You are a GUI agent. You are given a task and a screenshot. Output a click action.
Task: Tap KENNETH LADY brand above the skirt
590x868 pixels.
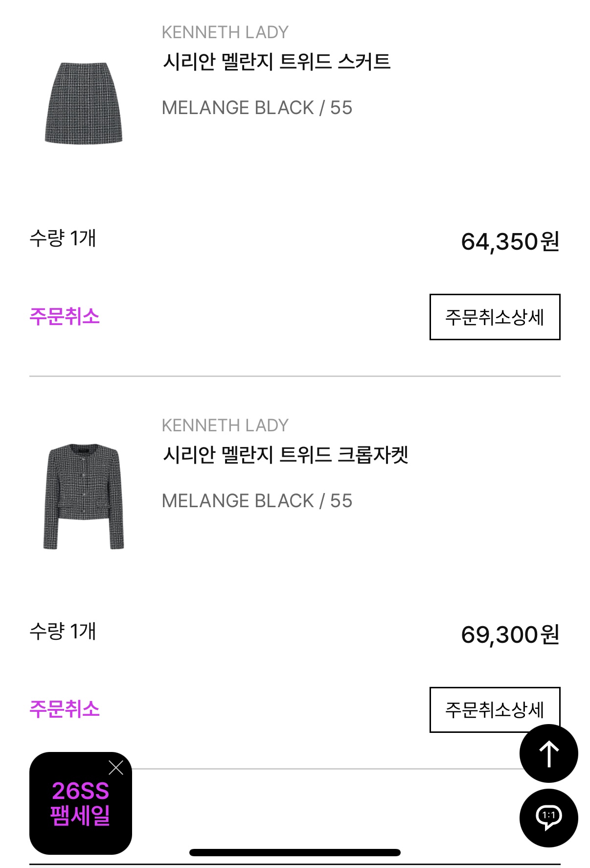[225, 32]
